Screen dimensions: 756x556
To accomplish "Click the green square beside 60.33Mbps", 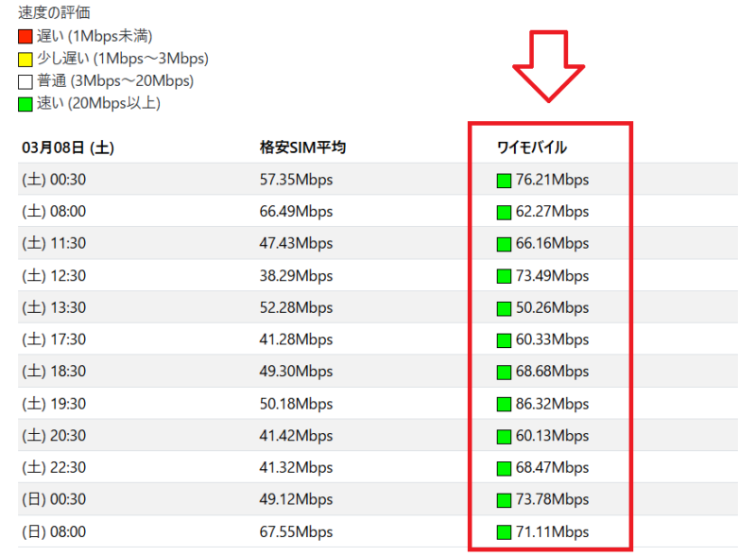I will pos(504,340).
